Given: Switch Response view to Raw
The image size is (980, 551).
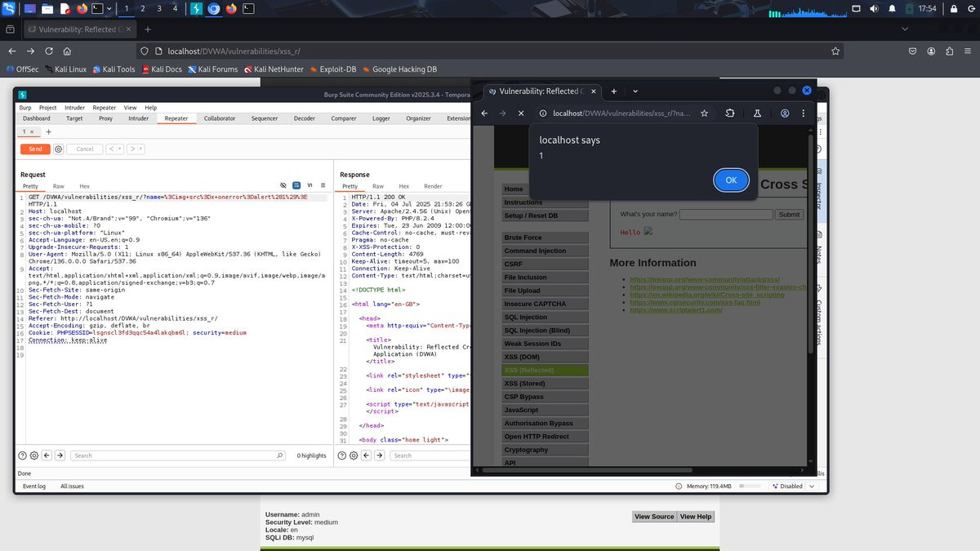Looking at the screenshot, I should click(378, 187).
